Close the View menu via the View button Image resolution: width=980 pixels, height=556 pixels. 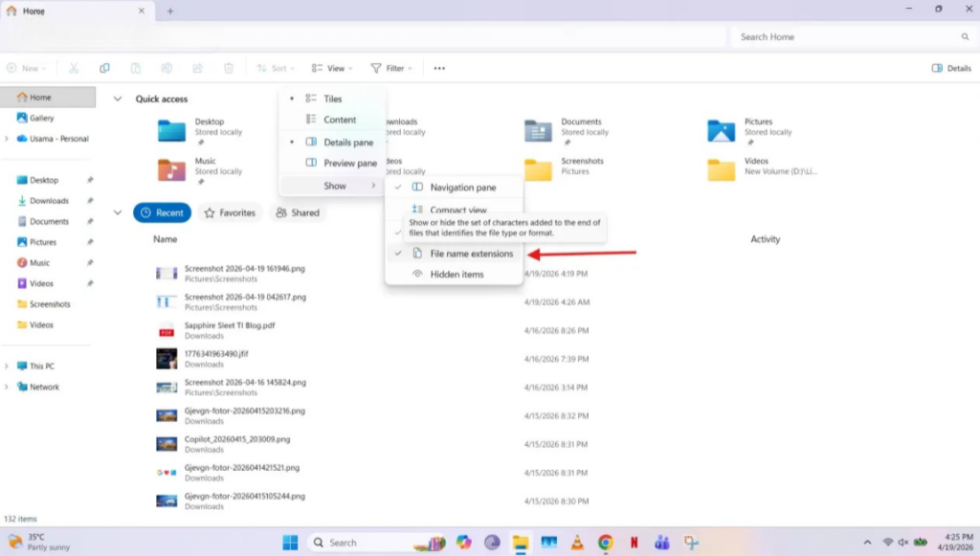coord(332,68)
